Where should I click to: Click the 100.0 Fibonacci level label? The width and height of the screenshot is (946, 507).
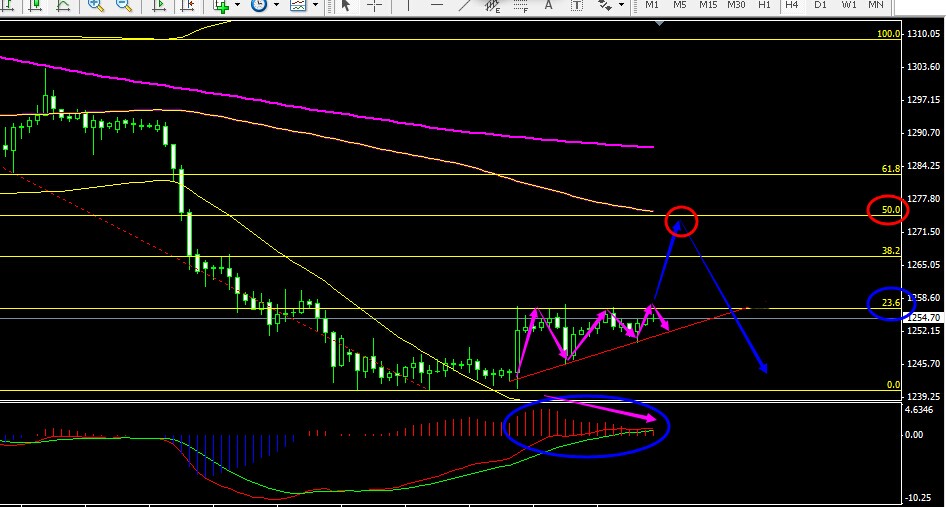[x=889, y=34]
